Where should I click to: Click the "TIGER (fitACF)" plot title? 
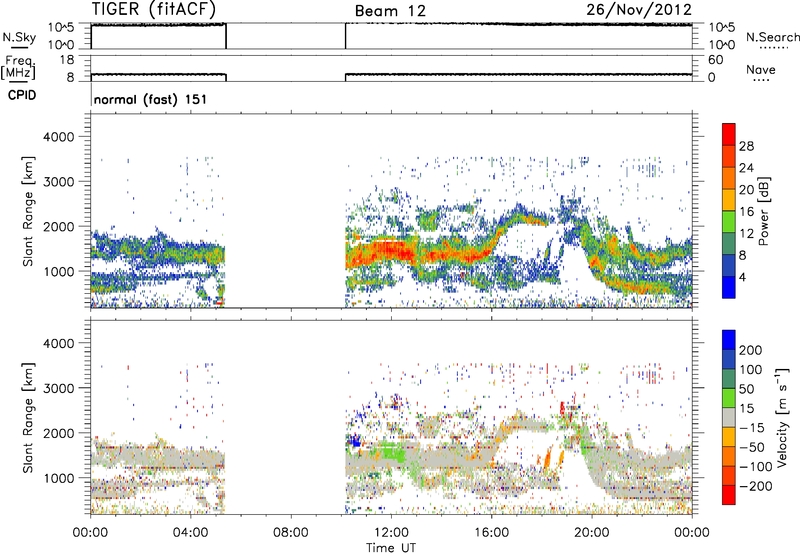pyautogui.click(x=154, y=9)
